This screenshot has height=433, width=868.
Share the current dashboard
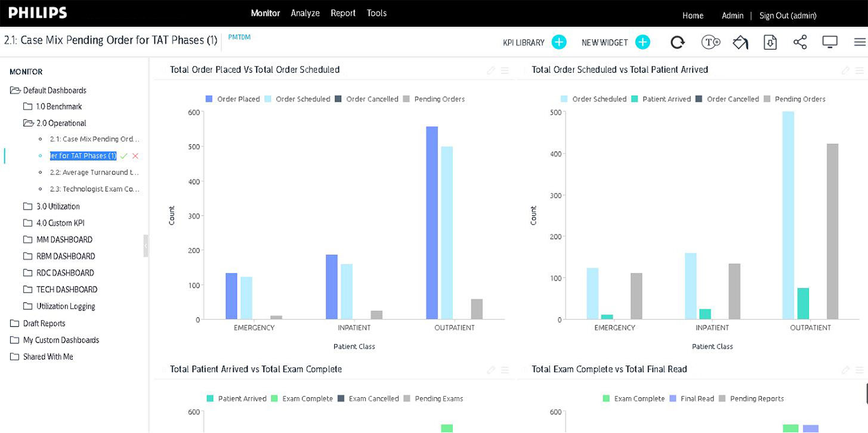tap(800, 42)
